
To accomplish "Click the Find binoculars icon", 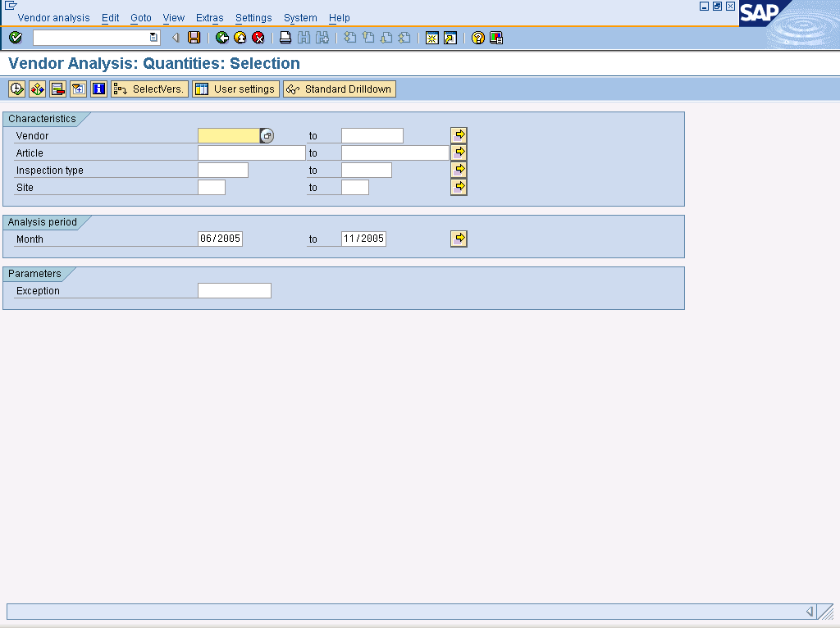I will [x=304, y=38].
